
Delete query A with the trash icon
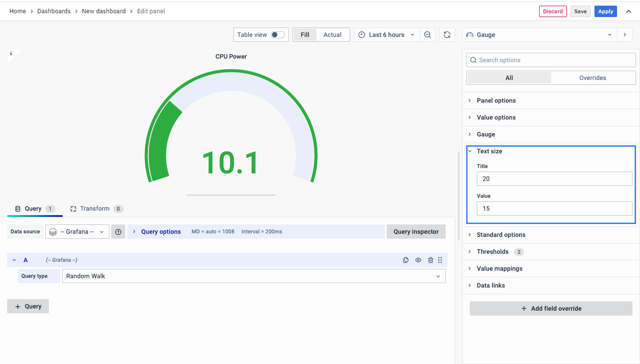click(x=430, y=260)
